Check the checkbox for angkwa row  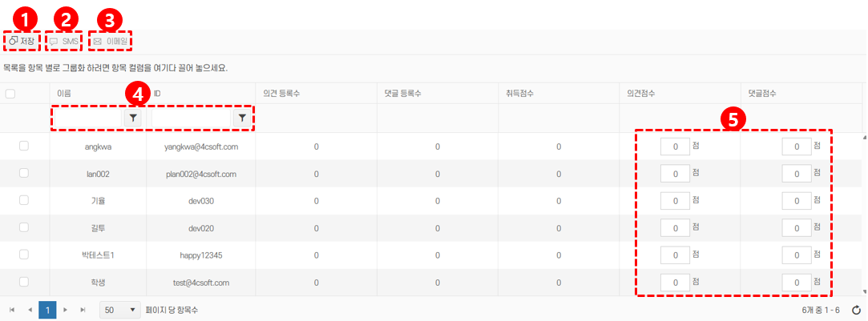click(24, 146)
